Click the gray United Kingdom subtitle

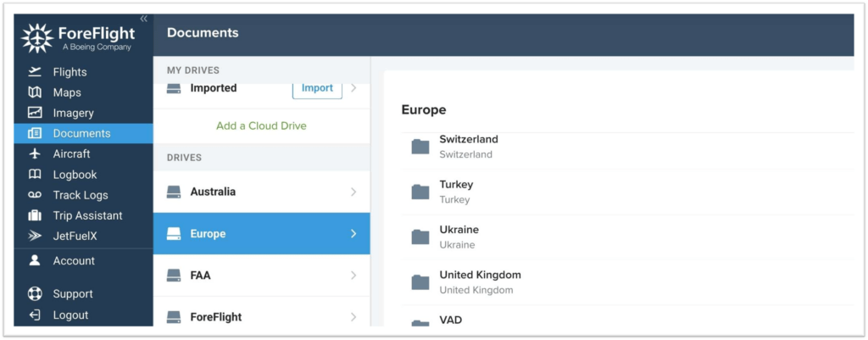(x=476, y=290)
